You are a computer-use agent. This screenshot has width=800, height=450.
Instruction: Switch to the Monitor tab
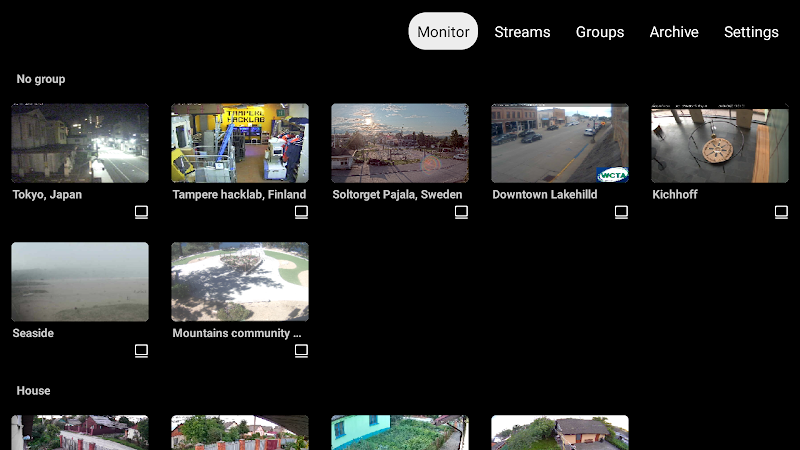pos(443,32)
